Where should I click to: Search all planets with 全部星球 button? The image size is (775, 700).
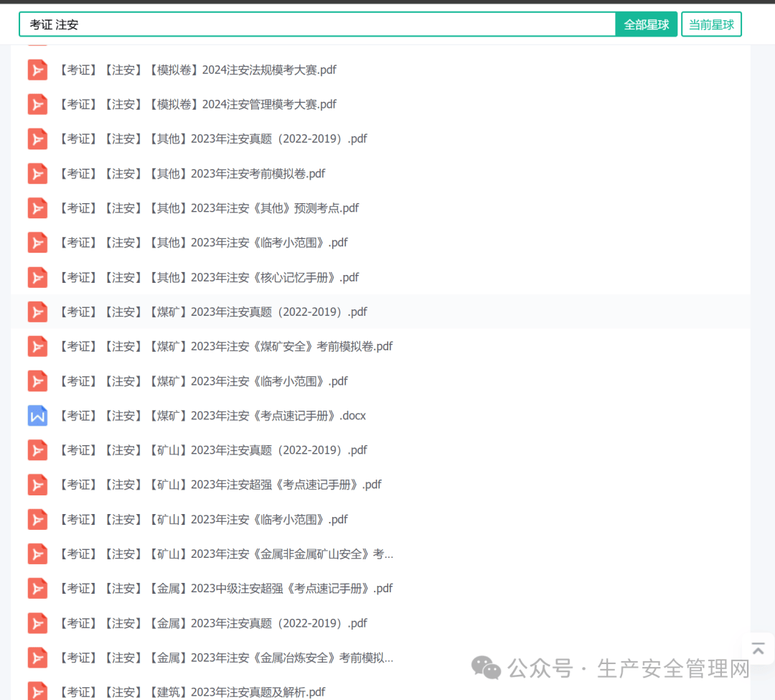[646, 24]
